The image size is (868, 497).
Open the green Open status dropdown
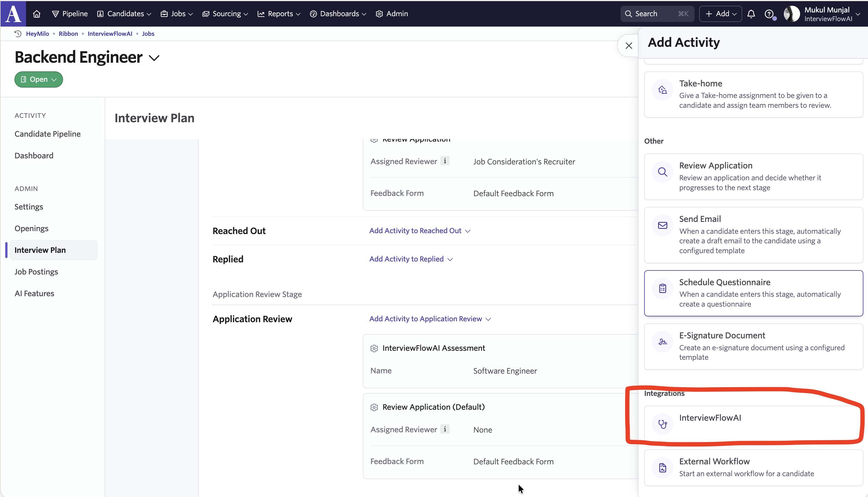point(38,79)
